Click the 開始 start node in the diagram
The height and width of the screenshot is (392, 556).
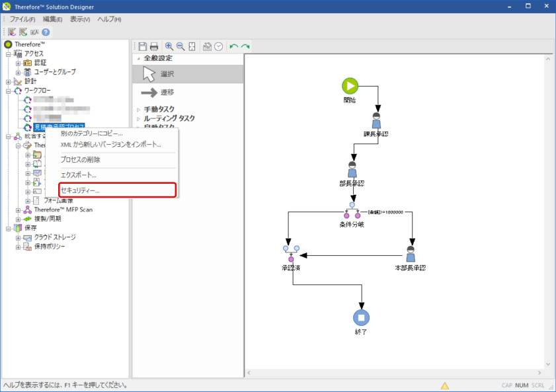pyautogui.click(x=350, y=85)
